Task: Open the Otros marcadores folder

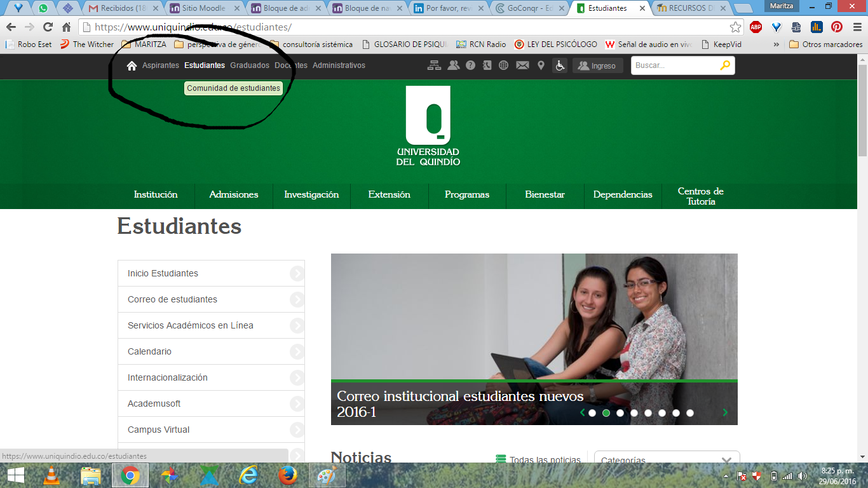Action: tap(825, 44)
